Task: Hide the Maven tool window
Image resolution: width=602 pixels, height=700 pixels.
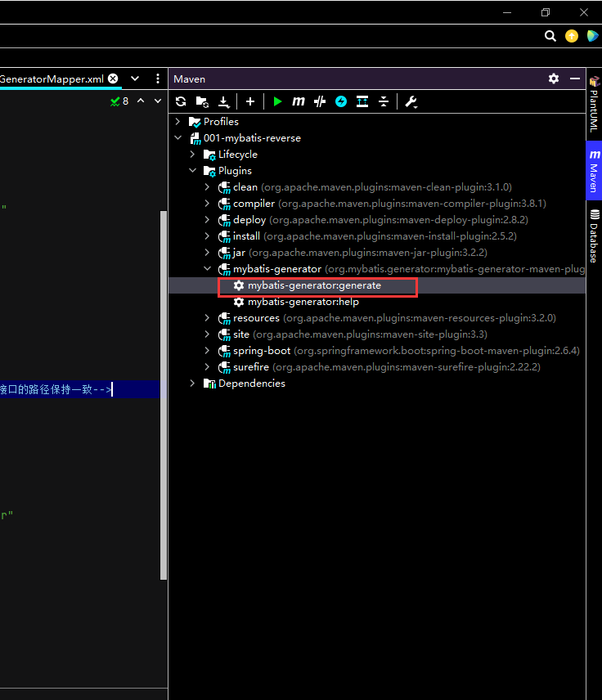Action: [575, 79]
